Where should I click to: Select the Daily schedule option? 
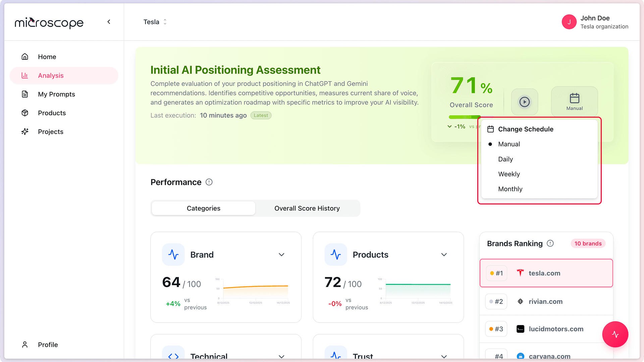(505, 159)
